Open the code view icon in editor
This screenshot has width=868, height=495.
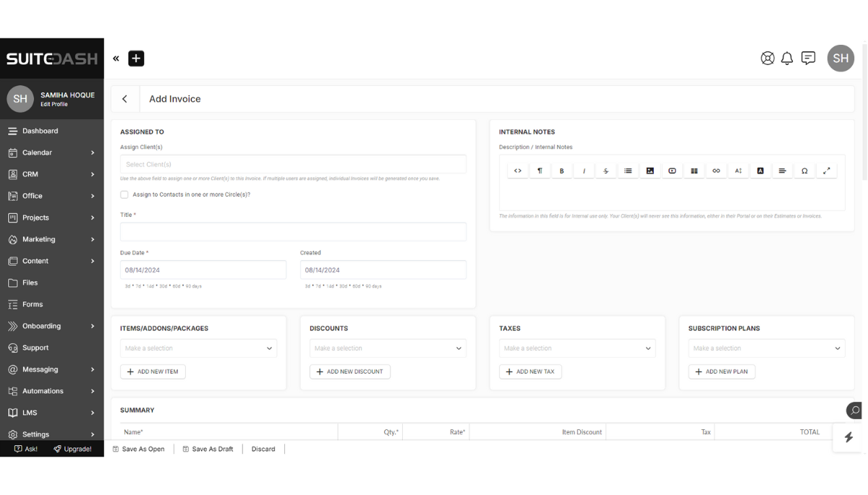[518, 170]
